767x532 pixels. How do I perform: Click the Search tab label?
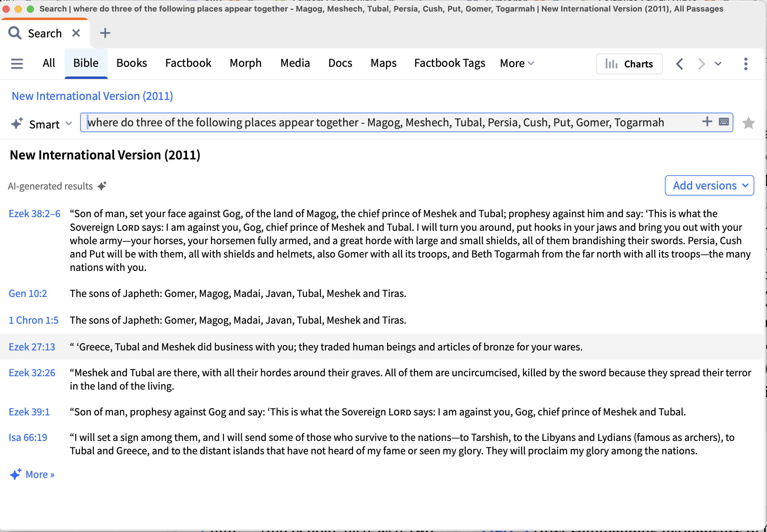pos(45,33)
